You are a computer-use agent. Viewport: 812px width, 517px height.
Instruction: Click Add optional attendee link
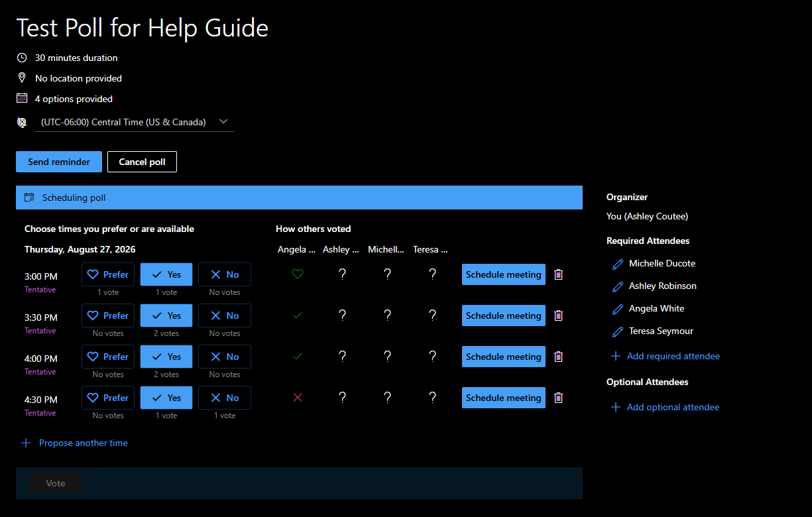click(665, 407)
